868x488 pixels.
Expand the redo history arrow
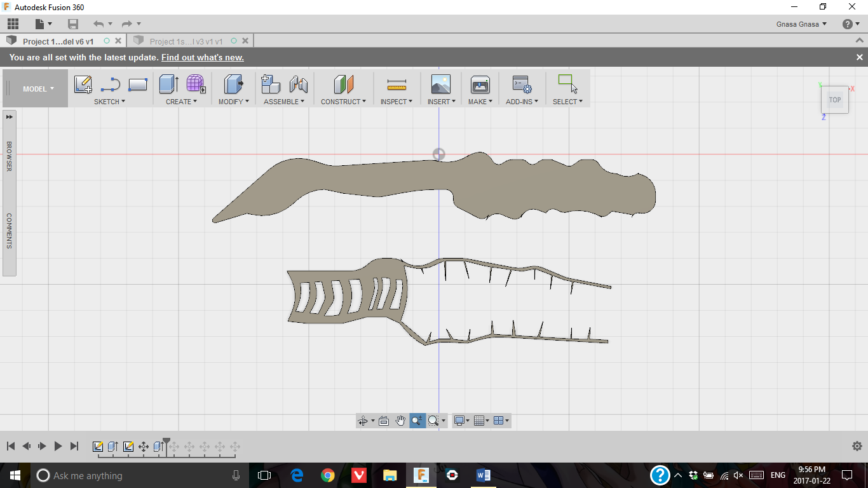tap(139, 24)
